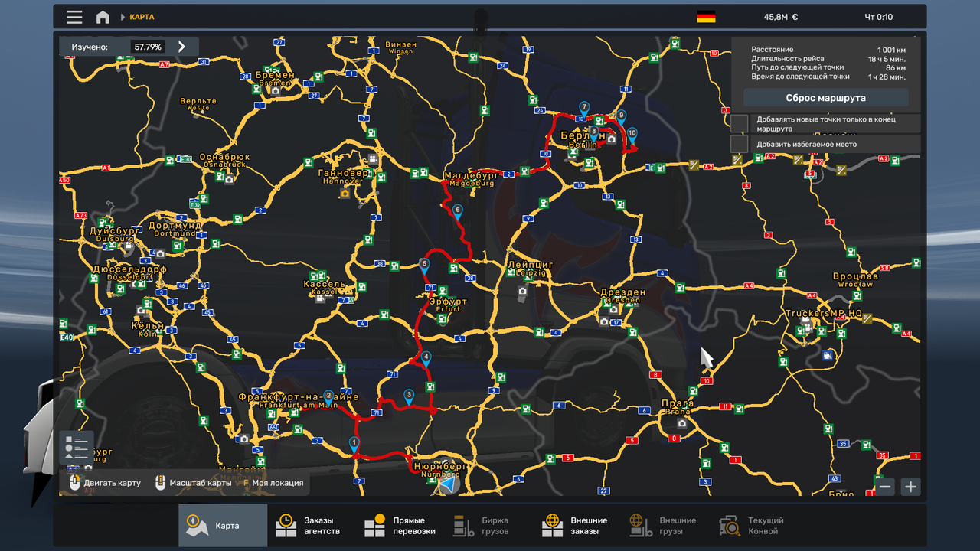980x551 pixels.
Task: Click the Reset route button
Action: click(x=825, y=98)
